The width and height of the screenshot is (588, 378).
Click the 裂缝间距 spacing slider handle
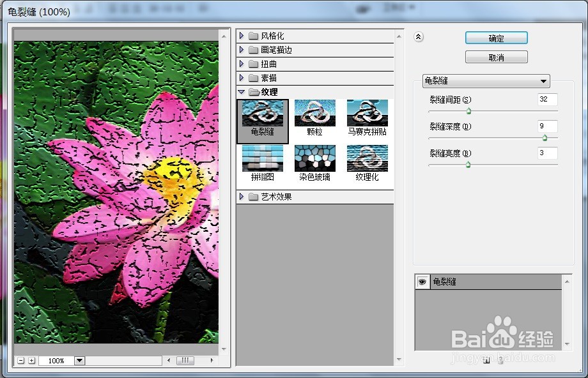[x=468, y=111]
